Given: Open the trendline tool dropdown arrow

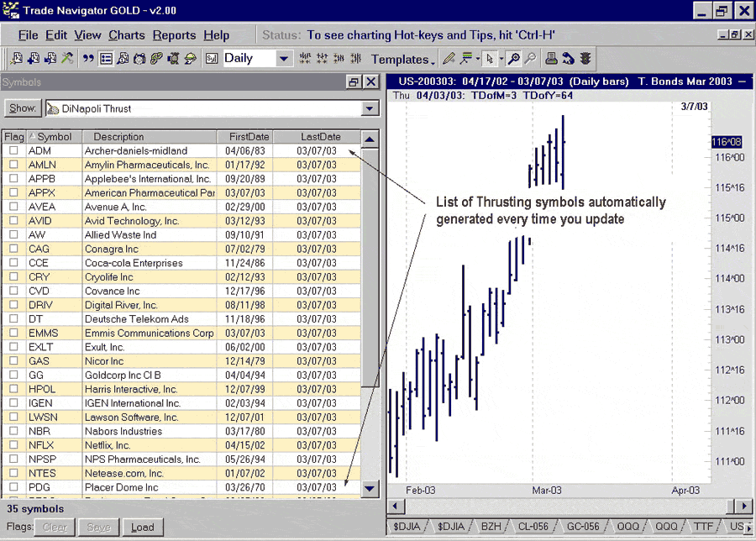Looking at the screenshot, I should coord(478,59).
